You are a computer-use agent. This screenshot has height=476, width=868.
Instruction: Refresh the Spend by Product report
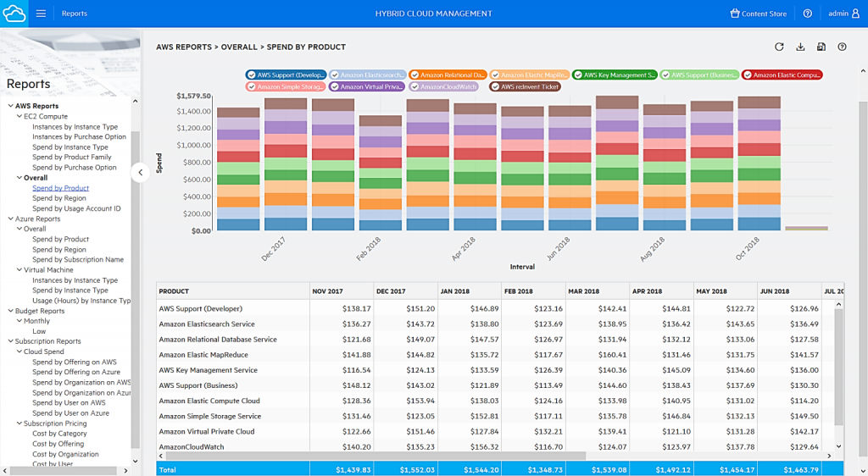(x=780, y=47)
